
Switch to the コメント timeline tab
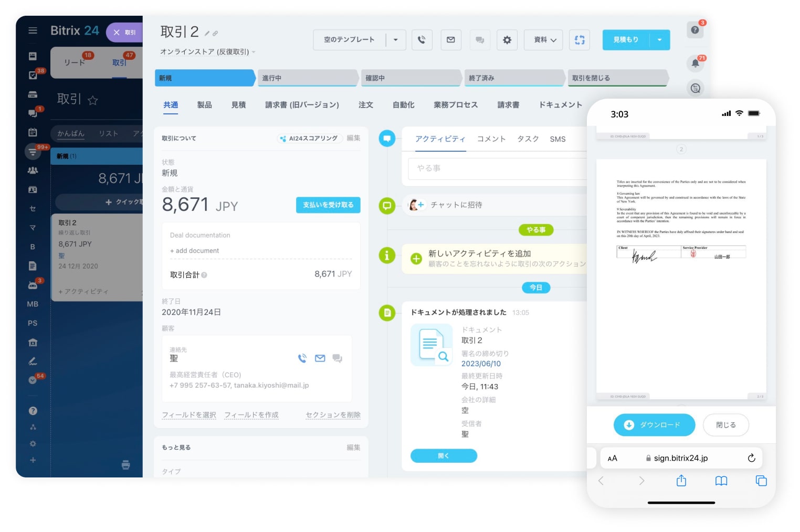491,139
